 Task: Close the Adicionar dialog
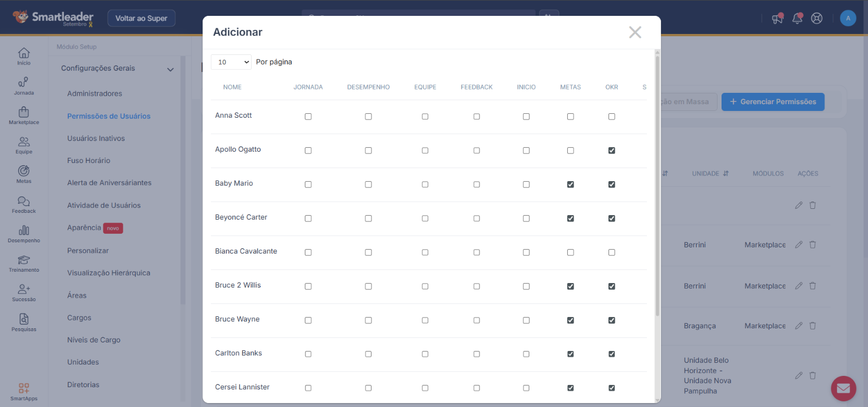tap(635, 32)
